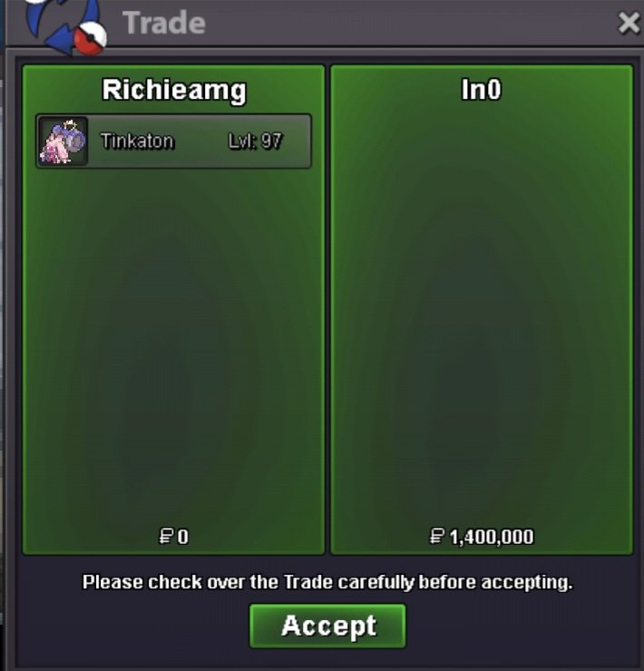The width and height of the screenshot is (644, 671).
Task: Click Richieamg's money amount of 0
Action: point(183,537)
